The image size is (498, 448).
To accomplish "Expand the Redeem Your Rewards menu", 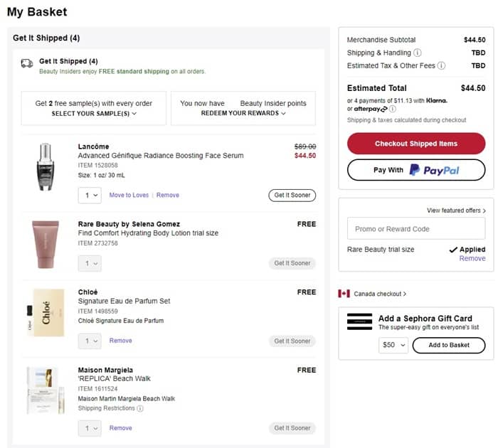I will 243,113.
